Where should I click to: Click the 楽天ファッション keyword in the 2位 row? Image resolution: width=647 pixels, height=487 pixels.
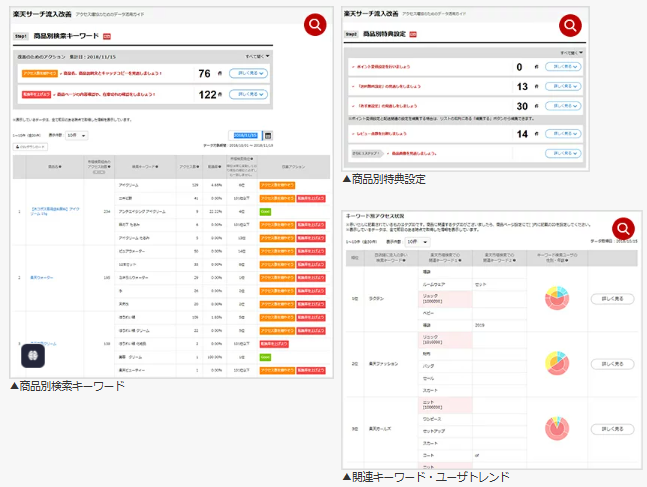tap(383, 364)
